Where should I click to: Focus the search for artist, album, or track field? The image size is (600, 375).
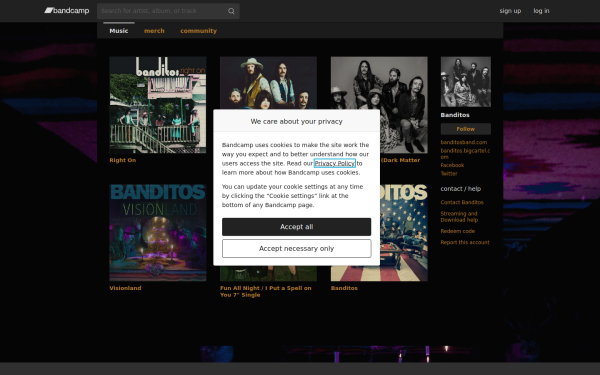[x=168, y=11]
